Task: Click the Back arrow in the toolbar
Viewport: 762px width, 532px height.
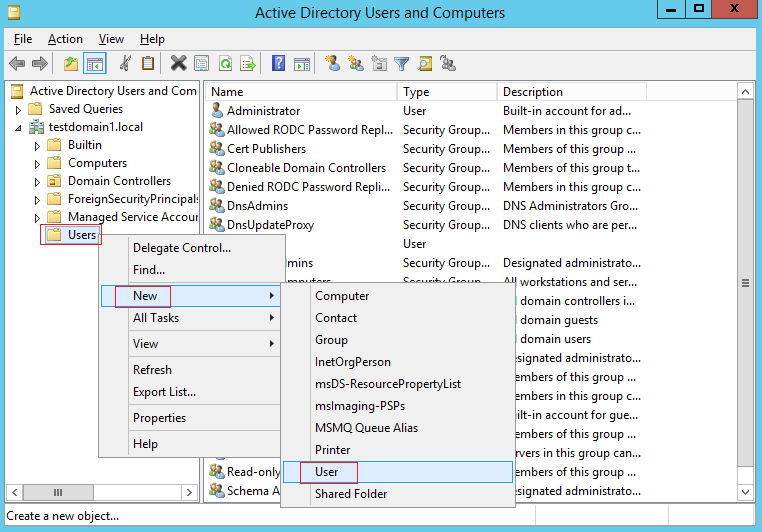Action: 17,64
